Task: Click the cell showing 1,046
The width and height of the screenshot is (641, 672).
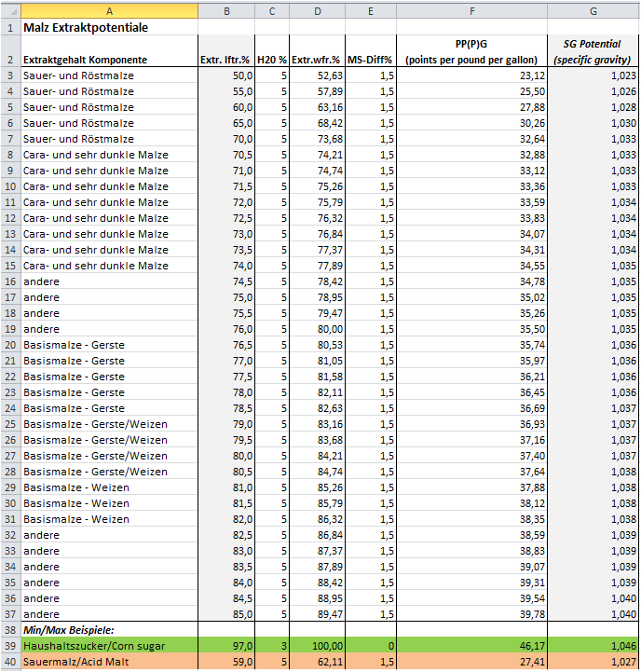Action: pyautogui.click(x=593, y=646)
